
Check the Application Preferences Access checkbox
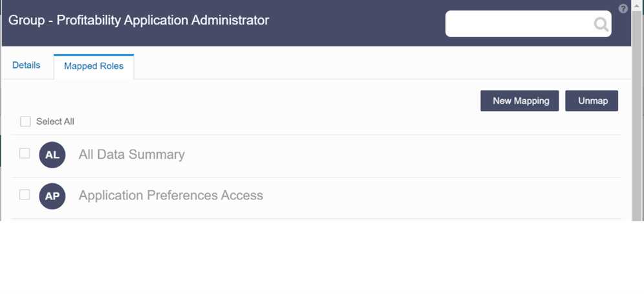pos(25,194)
